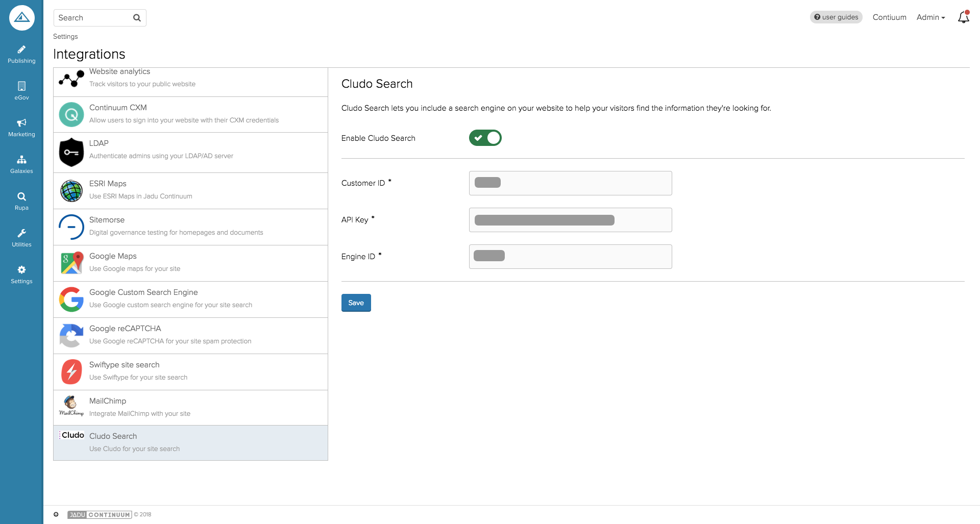The width and height of the screenshot is (980, 524).
Task: Select the LDAP integration entry
Action: 190,153
